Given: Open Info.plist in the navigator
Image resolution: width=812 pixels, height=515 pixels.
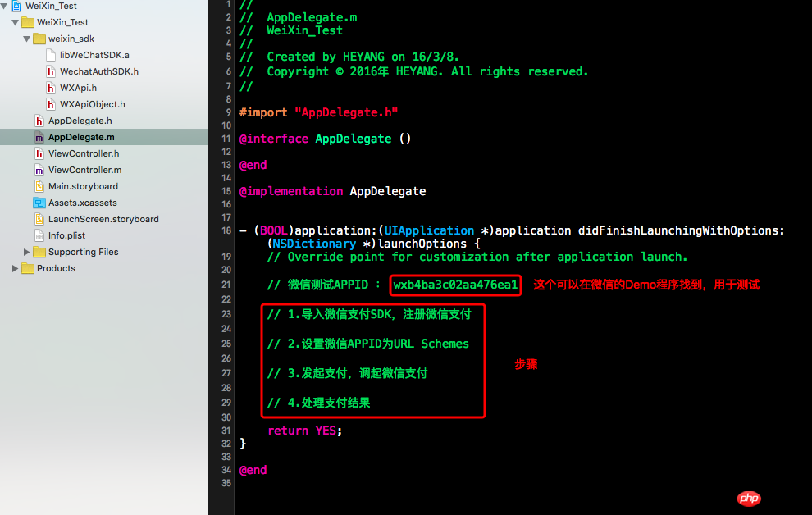Looking at the screenshot, I should click(66, 235).
